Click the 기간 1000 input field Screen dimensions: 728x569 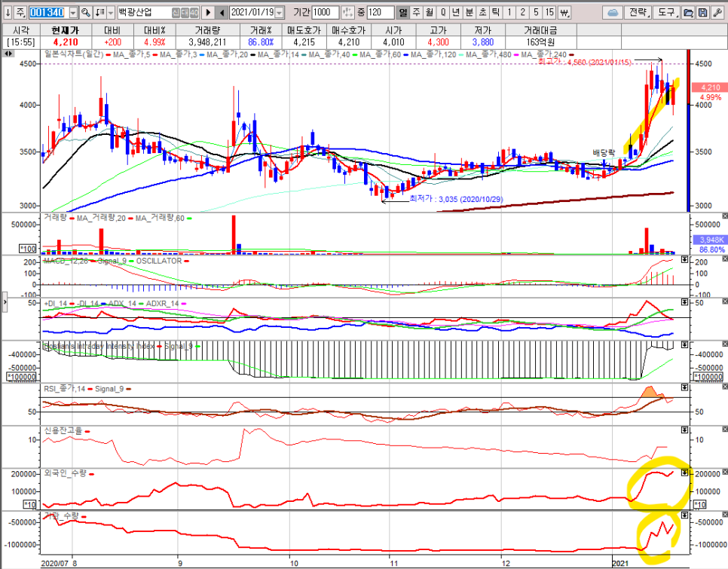pyautogui.click(x=326, y=12)
